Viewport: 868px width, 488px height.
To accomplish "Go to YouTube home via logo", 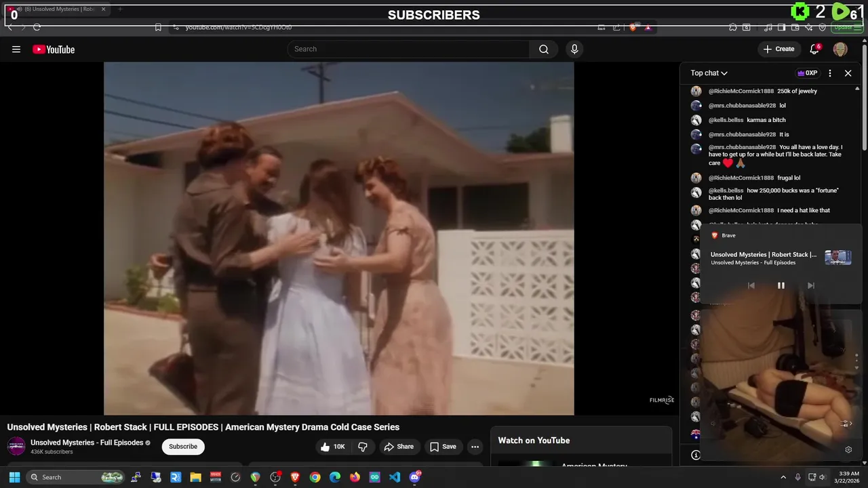I will 54,49.
